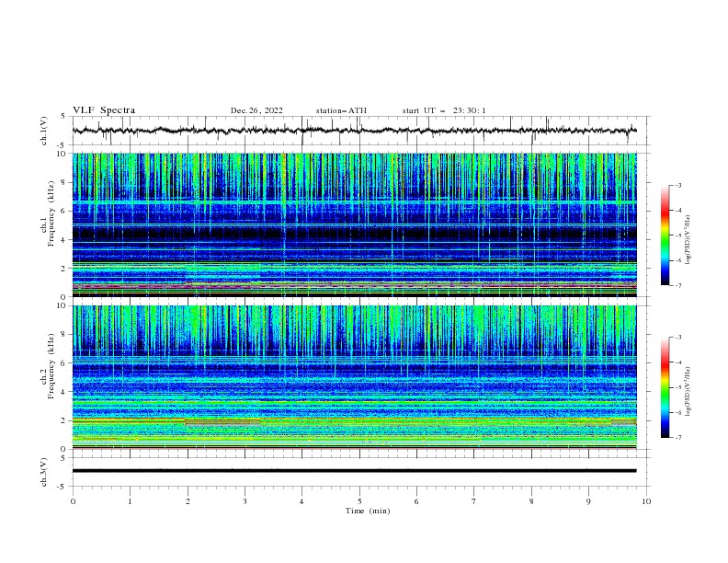The image size is (728, 563).
Task: Click the 'VLF Spectra' title text
Action: point(104,110)
